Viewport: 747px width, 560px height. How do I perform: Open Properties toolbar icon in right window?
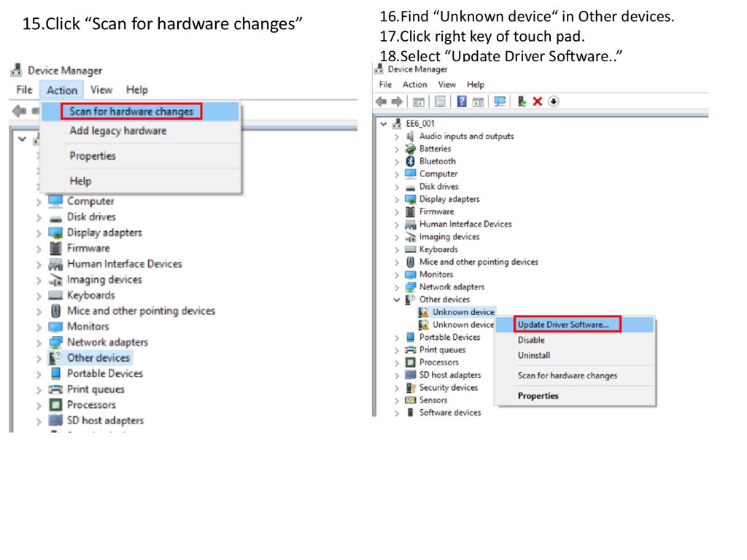pyautogui.click(x=440, y=101)
